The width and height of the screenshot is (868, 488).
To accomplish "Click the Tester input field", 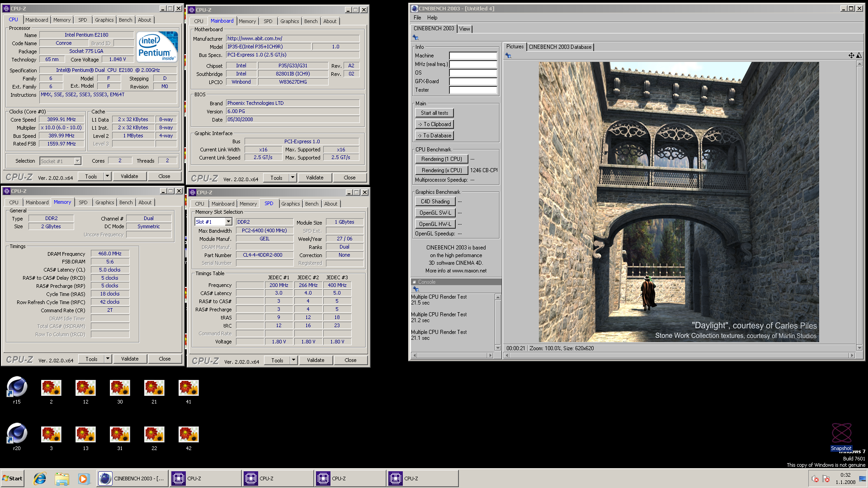I will pos(473,90).
